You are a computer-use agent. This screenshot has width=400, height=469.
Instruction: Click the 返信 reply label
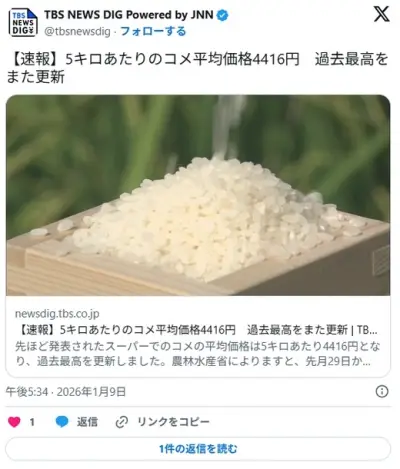tap(87, 422)
